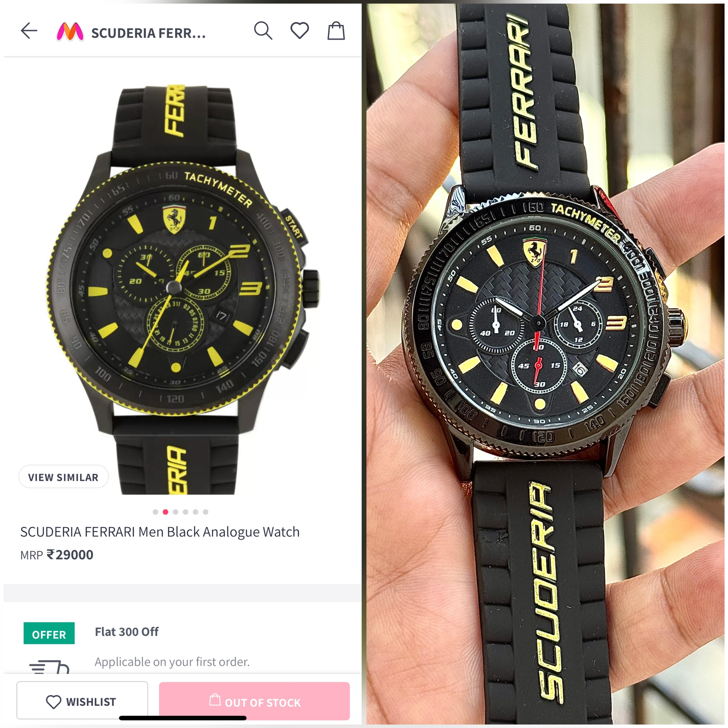Tap the hand-held Ferrari watch photo
Screen dimensions: 728x728
(x=545, y=364)
